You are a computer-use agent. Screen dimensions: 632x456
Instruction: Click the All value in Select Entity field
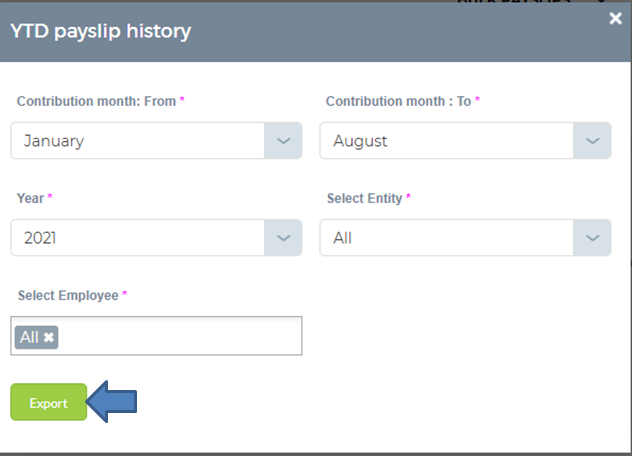(342, 238)
